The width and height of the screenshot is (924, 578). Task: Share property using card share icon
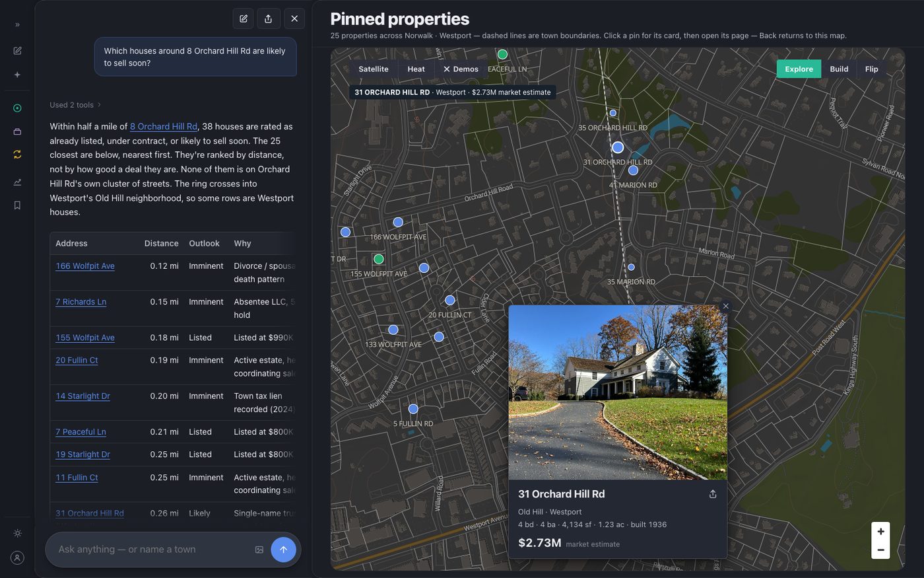(713, 494)
